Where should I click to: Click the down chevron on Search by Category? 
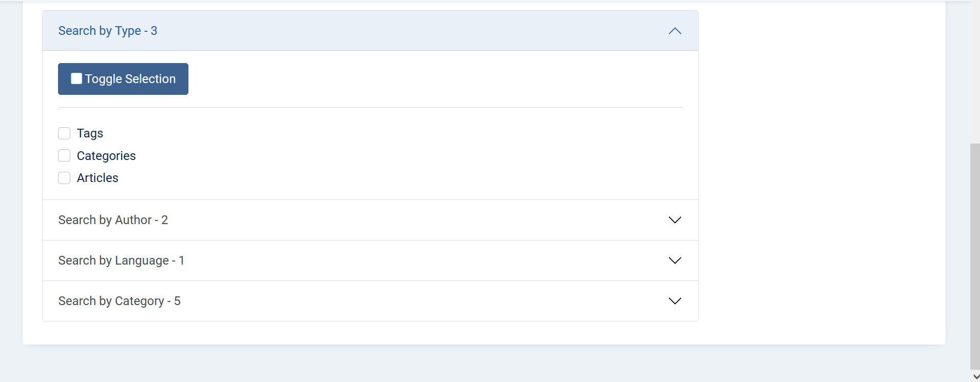tap(675, 301)
